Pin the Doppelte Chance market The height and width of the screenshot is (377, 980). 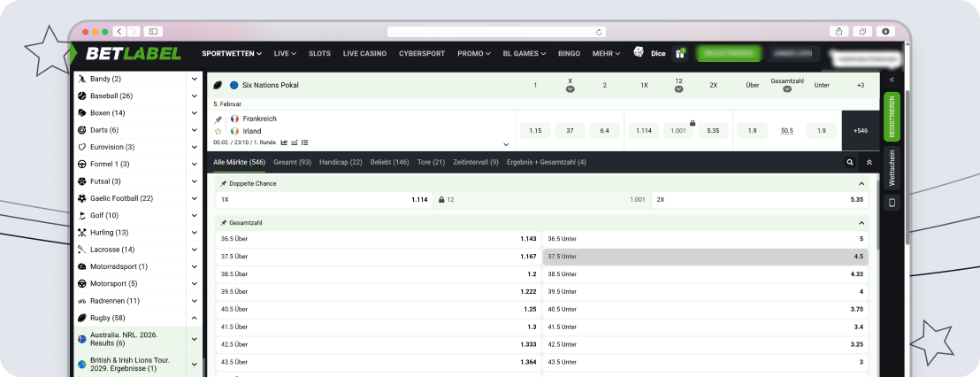click(224, 183)
